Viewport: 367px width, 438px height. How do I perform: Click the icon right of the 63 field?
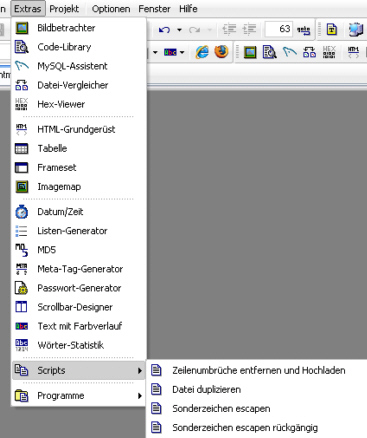[303, 30]
